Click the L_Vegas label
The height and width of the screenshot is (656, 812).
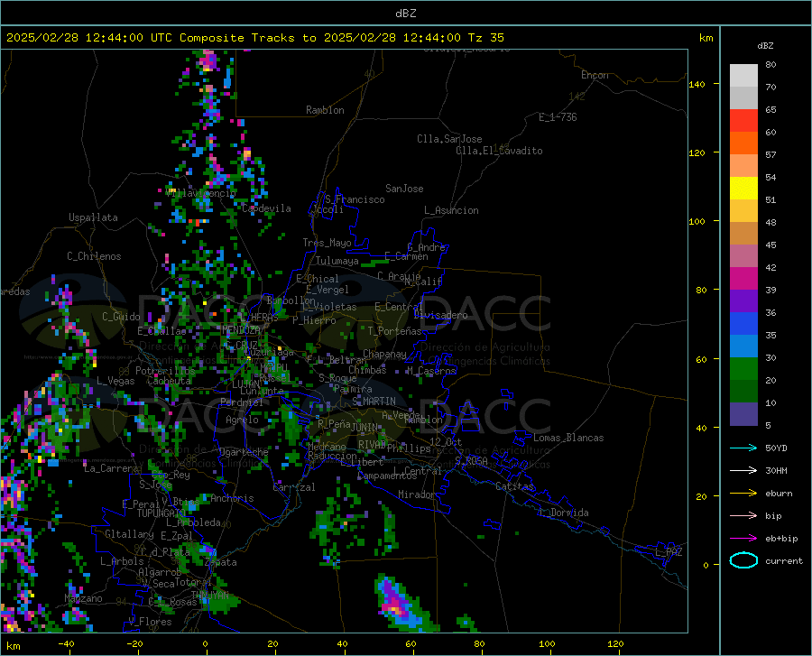pos(116,381)
